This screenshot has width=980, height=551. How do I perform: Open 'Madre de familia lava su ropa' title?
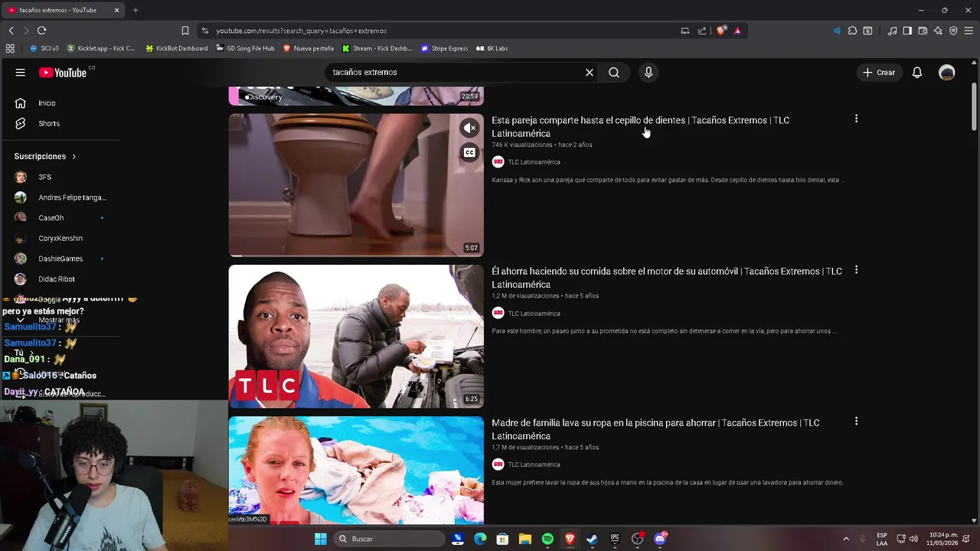click(x=655, y=429)
